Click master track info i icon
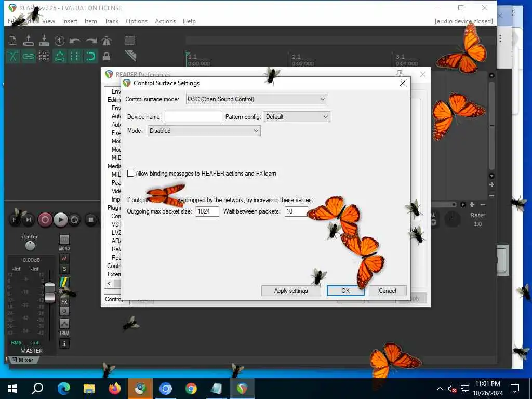532x399 pixels. [x=64, y=344]
